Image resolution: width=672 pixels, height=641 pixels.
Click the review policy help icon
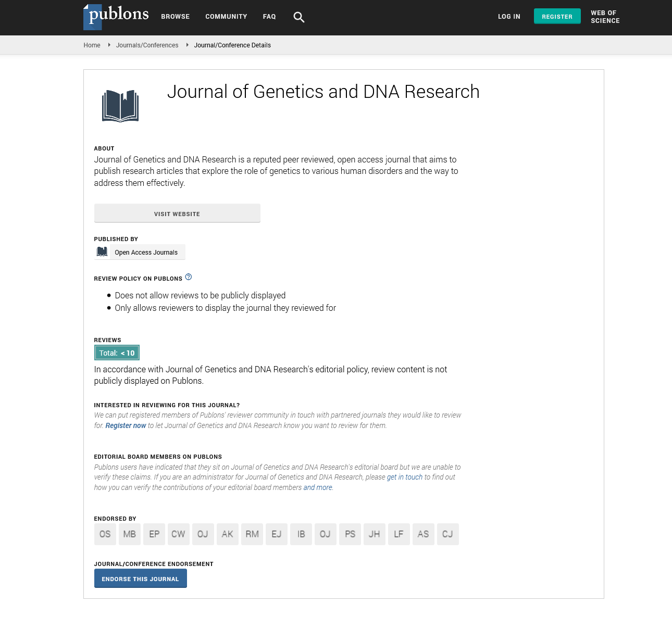[x=189, y=277]
